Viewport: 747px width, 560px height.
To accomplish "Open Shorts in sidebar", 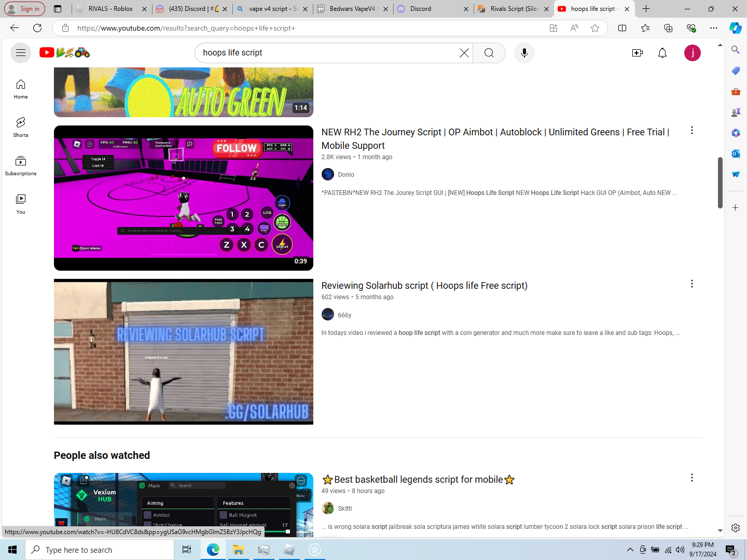I will point(21,128).
